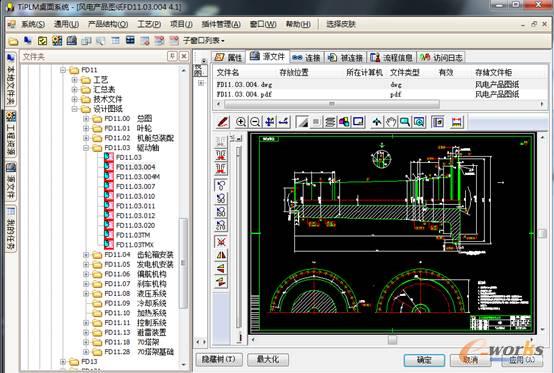Screen dimensions: 554x373
Task: Open the 本地文件夹 side panel
Action: pos(11,79)
